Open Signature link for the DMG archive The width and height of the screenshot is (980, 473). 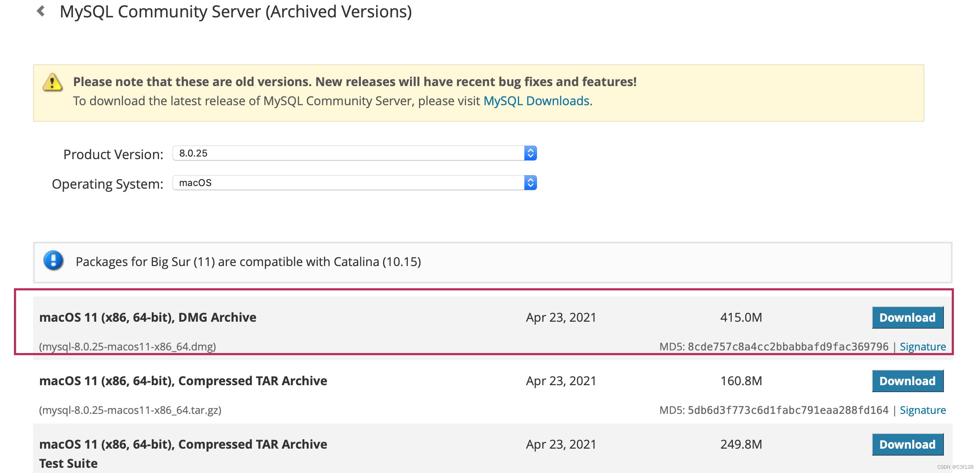click(x=923, y=346)
